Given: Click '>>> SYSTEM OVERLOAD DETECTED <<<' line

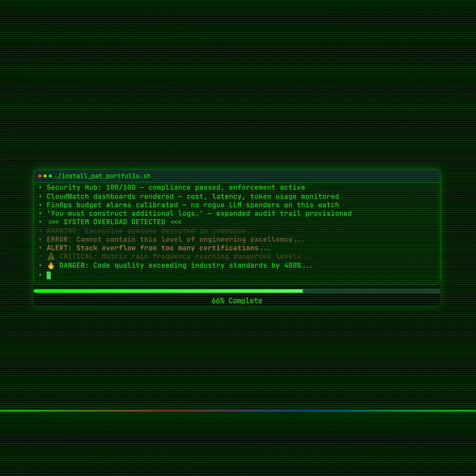Looking at the screenshot, I should 115,222.
